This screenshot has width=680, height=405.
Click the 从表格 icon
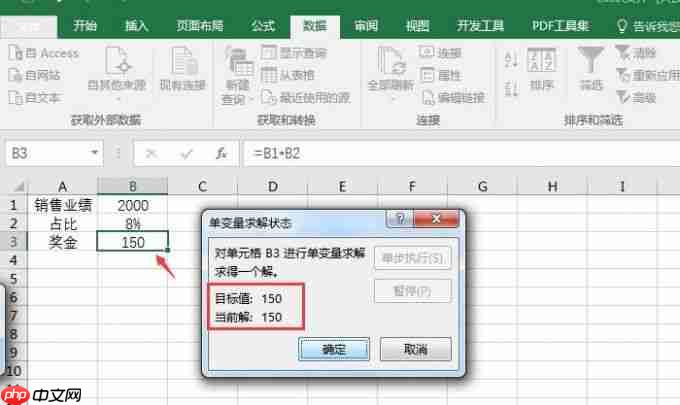click(x=288, y=75)
